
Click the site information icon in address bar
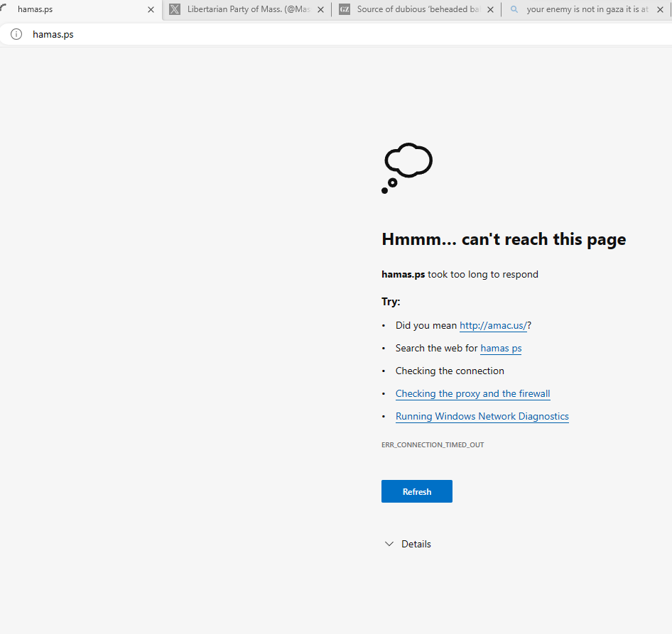coord(16,34)
